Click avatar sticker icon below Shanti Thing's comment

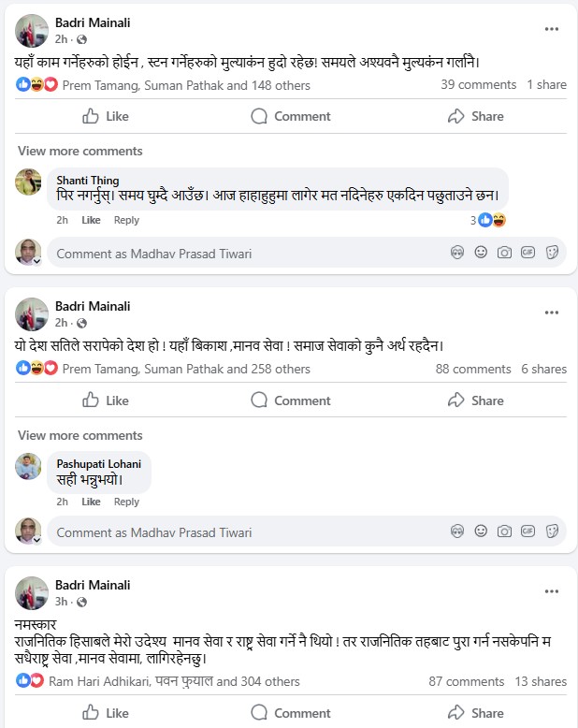point(457,253)
